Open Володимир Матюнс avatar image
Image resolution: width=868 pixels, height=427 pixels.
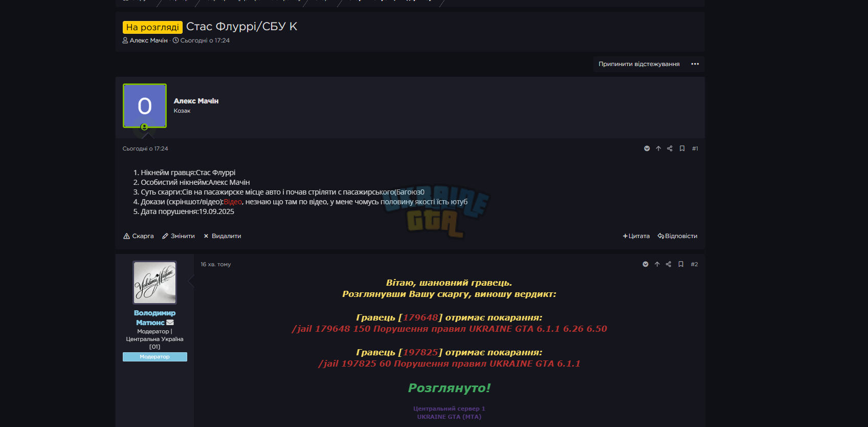[x=155, y=283]
